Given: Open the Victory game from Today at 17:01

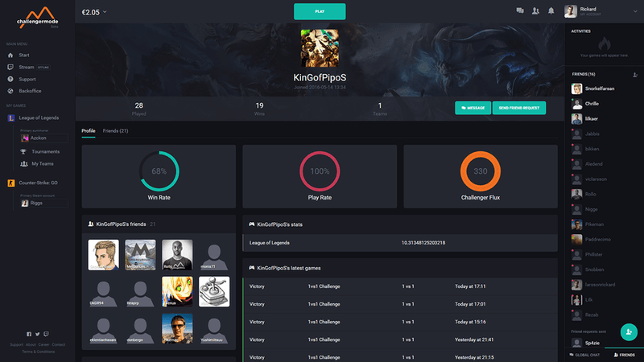Looking at the screenshot, I should pos(400,304).
